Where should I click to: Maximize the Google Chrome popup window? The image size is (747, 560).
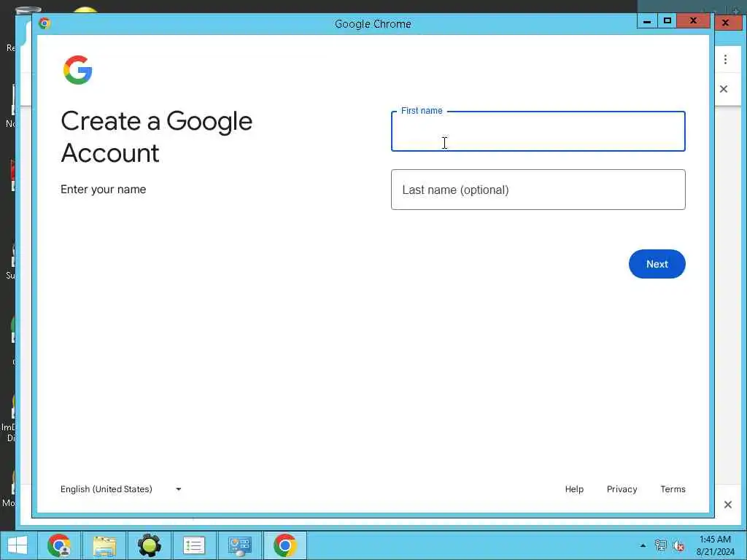click(667, 21)
